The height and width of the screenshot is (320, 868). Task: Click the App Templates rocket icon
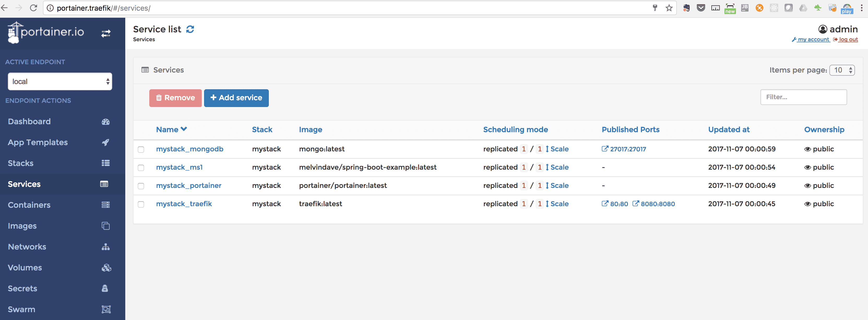coord(105,143)
